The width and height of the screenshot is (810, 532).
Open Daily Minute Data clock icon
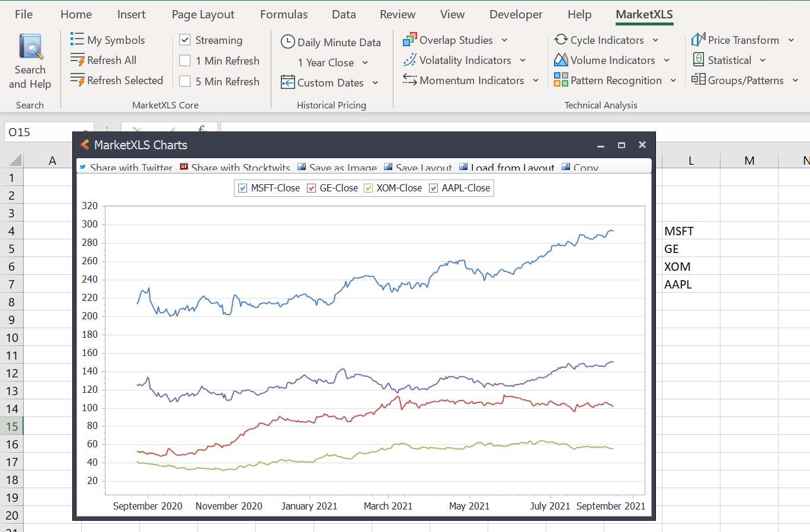pyautogui.click(x=287, y=41)
